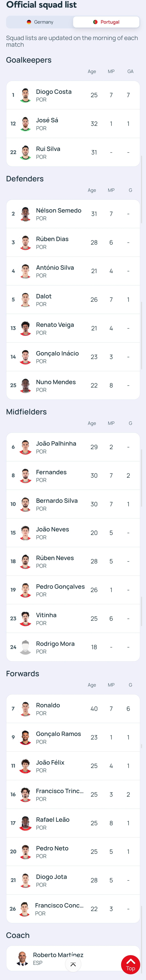The width and height of the screenshot is (146, 980).
Task: Open Diogo Costa's player photo
Action: click(x=25, y=95)
